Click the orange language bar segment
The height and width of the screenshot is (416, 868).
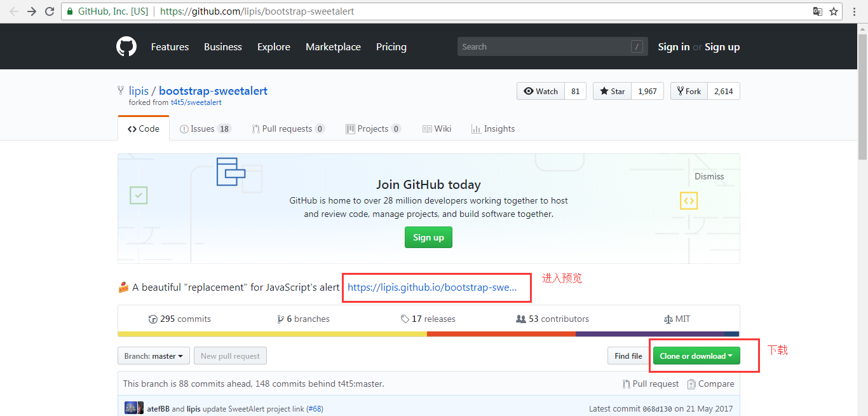tap(501, 334)
